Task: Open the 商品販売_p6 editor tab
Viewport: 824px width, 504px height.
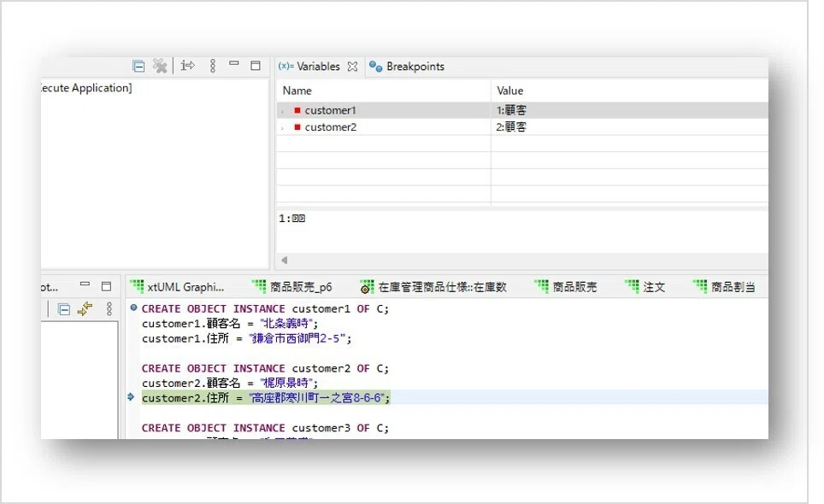Action: (292, 287)
